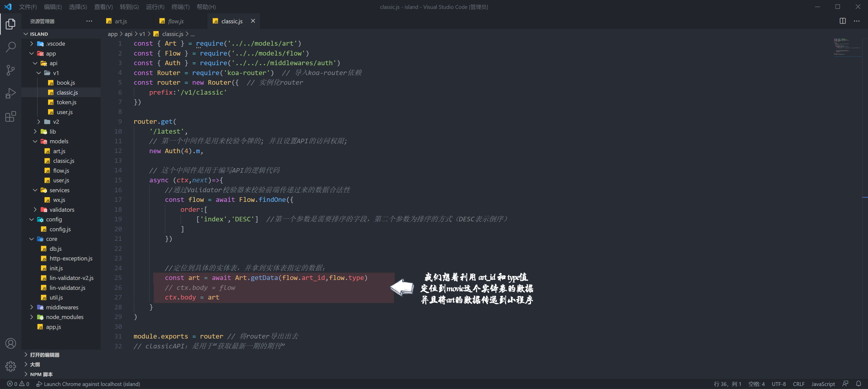Viewport: 868px width, 389px height.
Task: Open the Extensions view icon
Action: pos(10,117)
